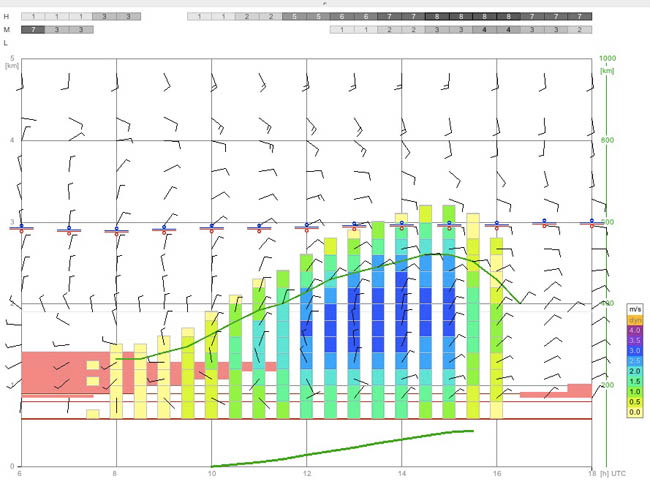Click the '[h] UTC' axis label

[612, 473]
